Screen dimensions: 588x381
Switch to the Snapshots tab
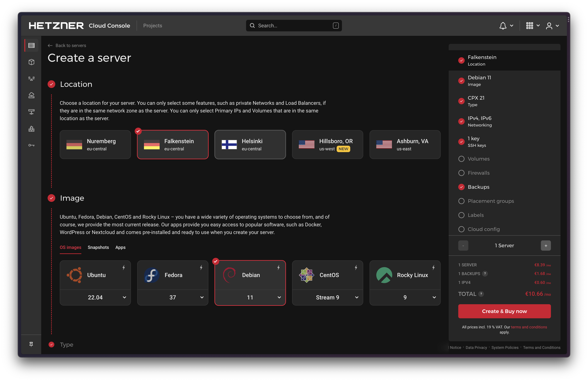98,247
